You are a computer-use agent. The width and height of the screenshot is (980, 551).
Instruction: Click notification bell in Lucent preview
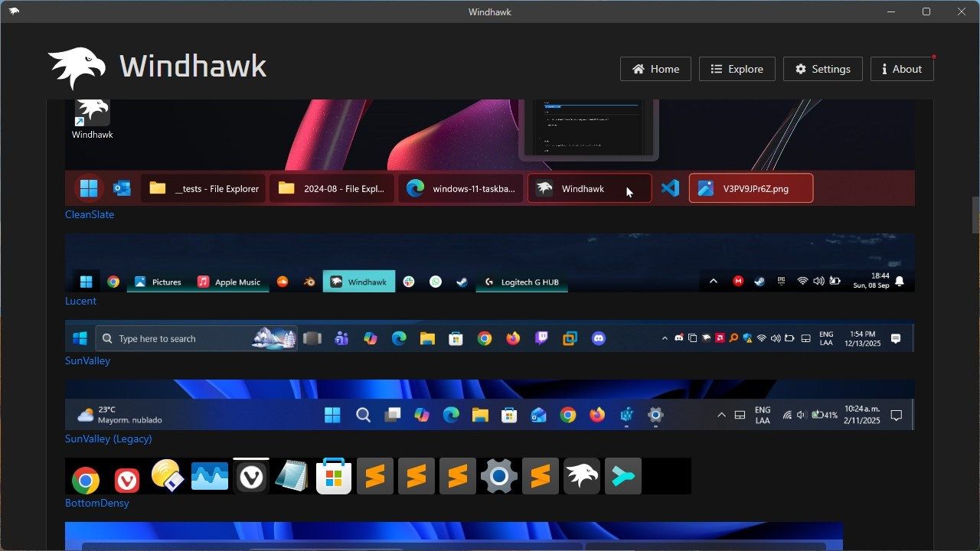coord(900,282)
